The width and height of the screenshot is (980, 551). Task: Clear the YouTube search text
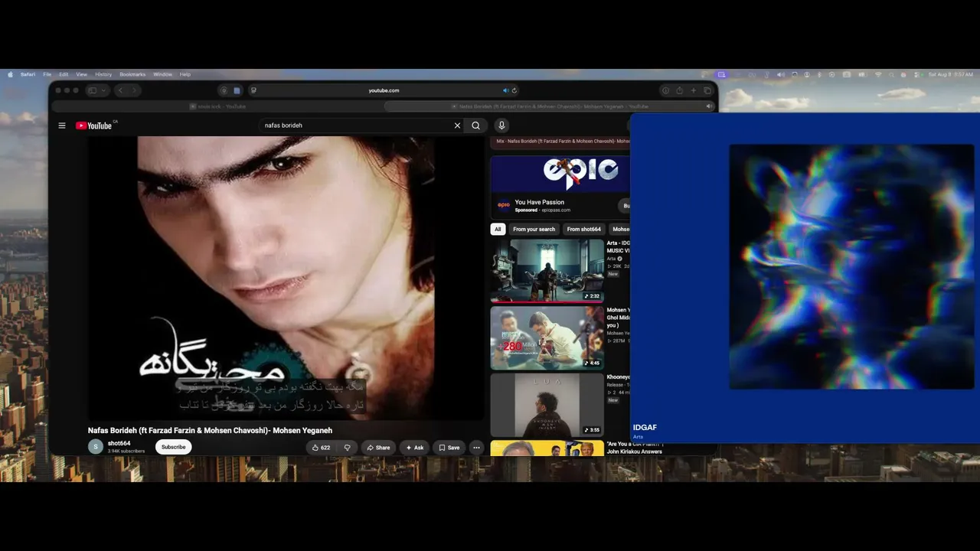pos(457,126)
